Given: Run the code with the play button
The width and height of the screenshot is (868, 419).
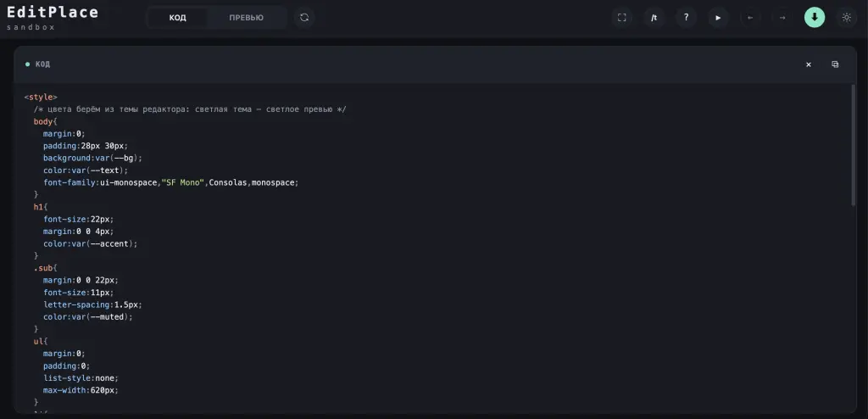Looking at the screenshot, I should pyautogui.click(x=718, y=18).
